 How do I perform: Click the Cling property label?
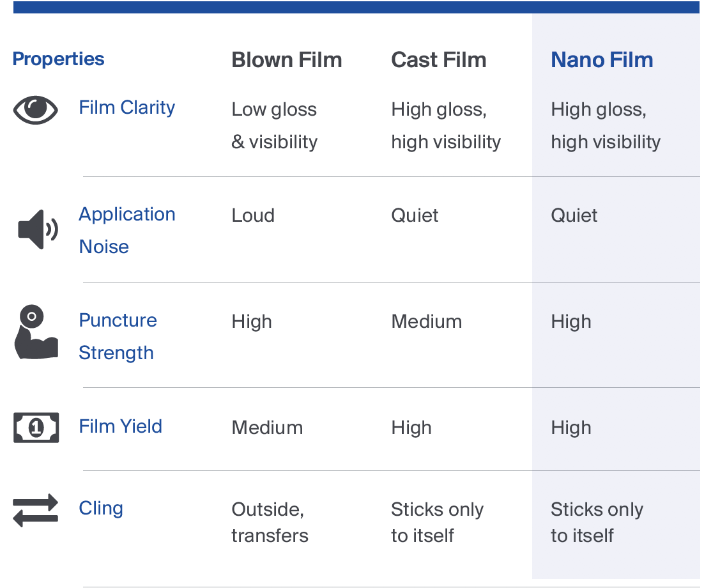(x=100, y=509)
